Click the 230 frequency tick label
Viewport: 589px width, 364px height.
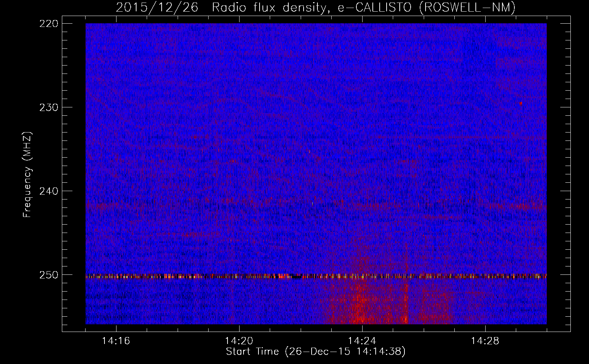click(x=48, y=107)
